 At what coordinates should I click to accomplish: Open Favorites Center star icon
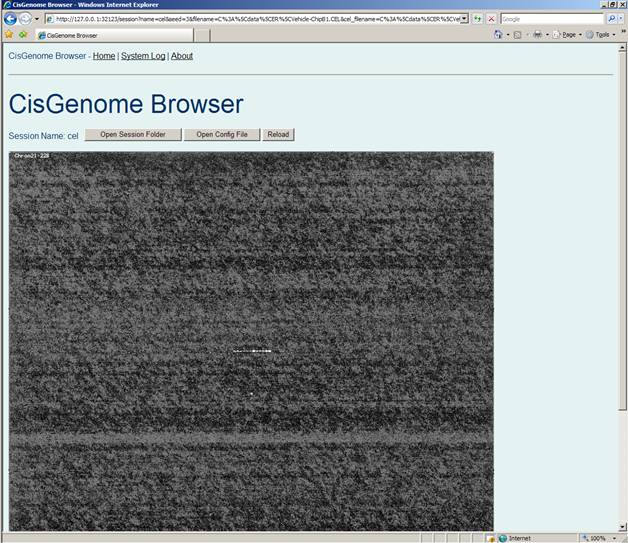(x=9, y=35)
